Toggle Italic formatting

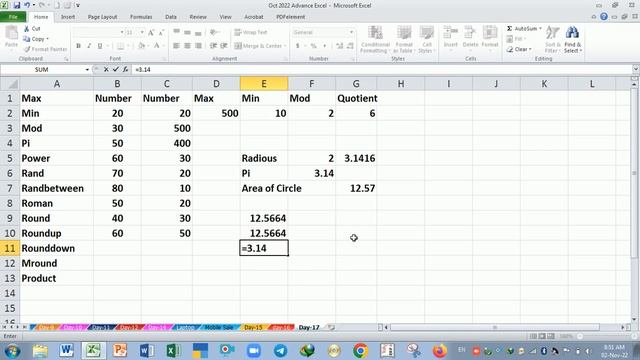89,46
